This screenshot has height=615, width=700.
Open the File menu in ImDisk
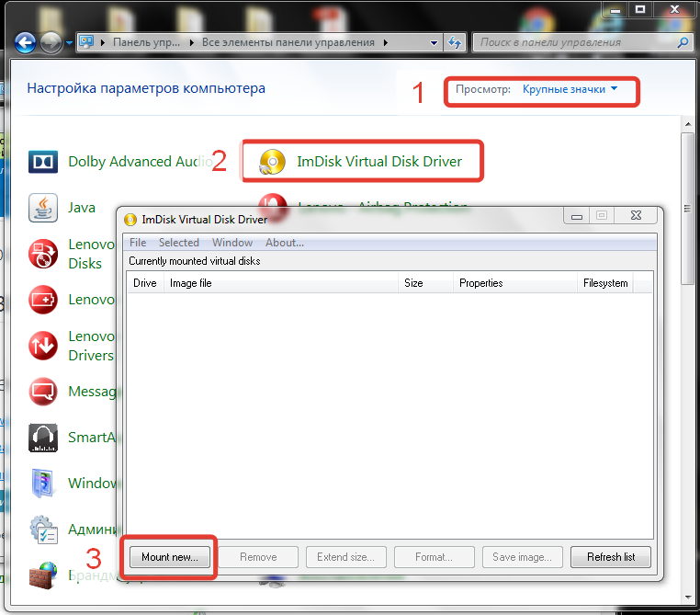(x=138, y=243)
